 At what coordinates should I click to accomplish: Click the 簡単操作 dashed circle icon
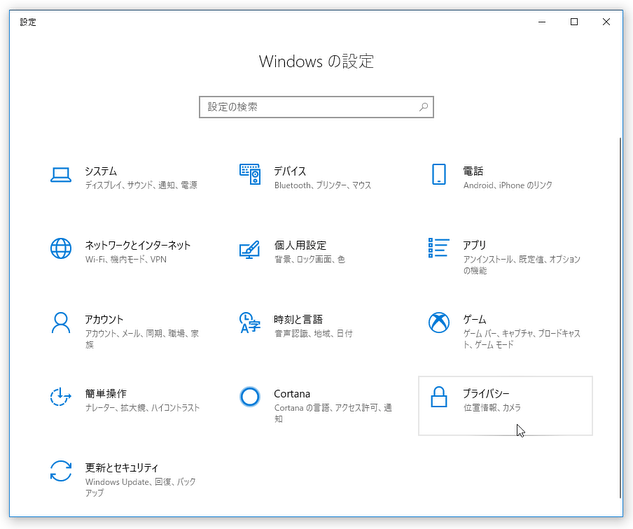(x=61, y=397)
